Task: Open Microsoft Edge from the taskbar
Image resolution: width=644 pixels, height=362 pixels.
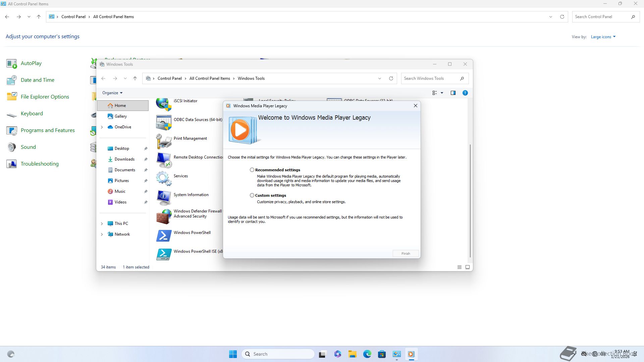Action: click(367, 354)
